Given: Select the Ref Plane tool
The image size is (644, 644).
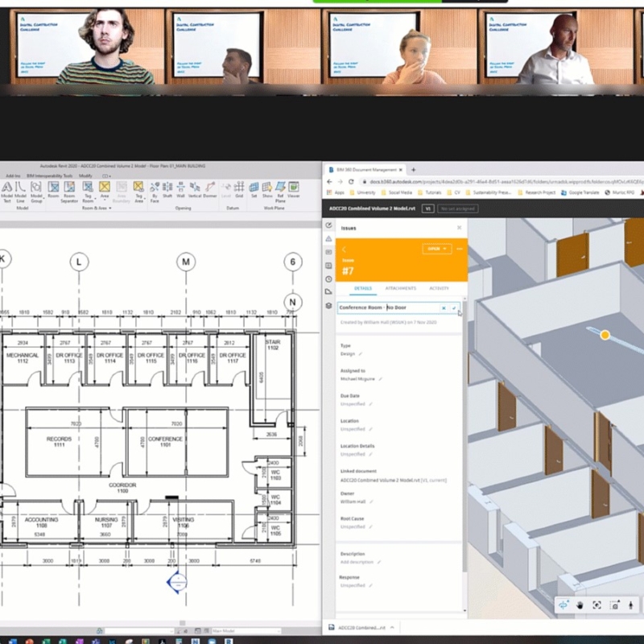Looking at the screenshot, I should point(280,192).
